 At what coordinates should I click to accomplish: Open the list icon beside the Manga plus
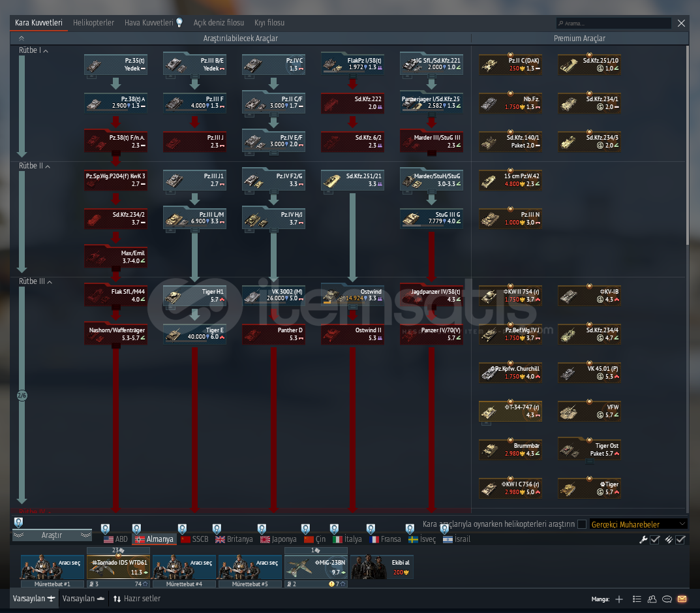[637, 599]
